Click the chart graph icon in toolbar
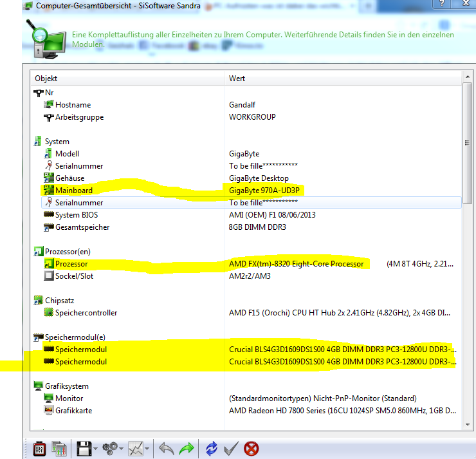 tap(135, 449)
